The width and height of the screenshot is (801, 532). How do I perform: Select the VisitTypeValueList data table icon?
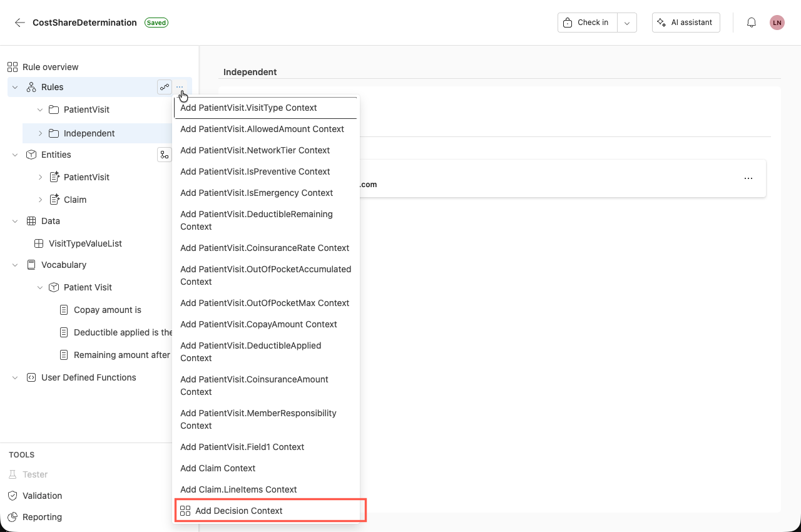coord(39,243)
